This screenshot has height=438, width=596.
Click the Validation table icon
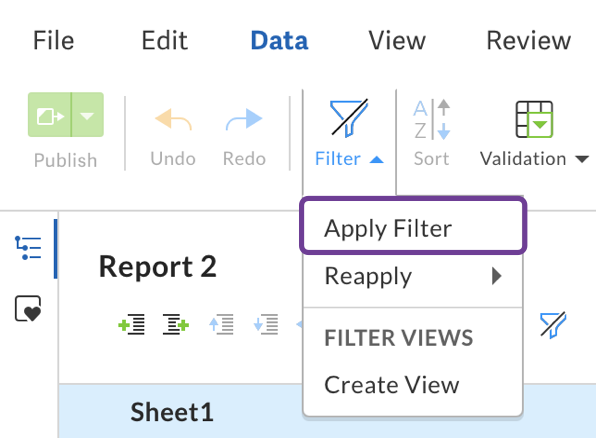click(x=534, y=119)
